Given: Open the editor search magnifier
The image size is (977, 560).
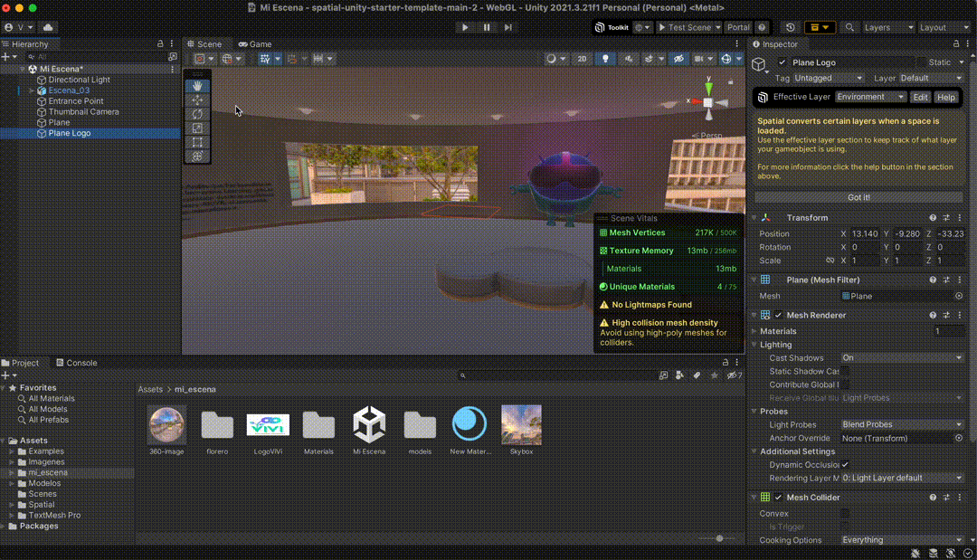Looking at the screenshot, I should [849, 27].
